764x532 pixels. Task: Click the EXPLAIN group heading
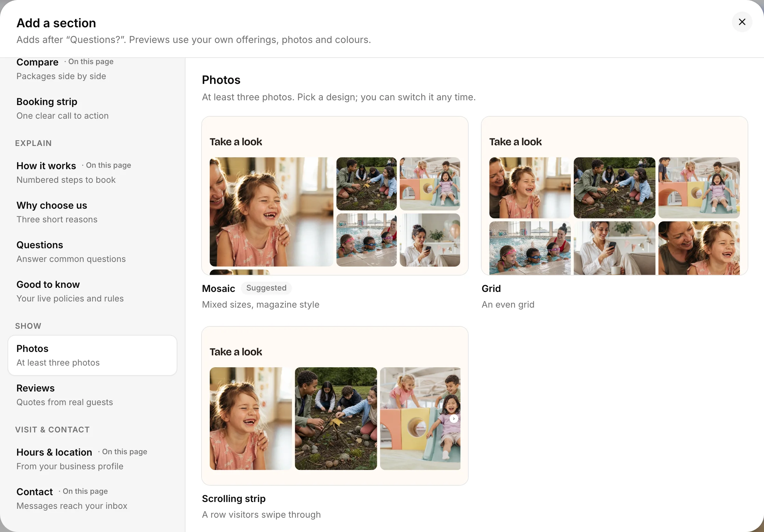pyautogui.click(x=33, y=143)
